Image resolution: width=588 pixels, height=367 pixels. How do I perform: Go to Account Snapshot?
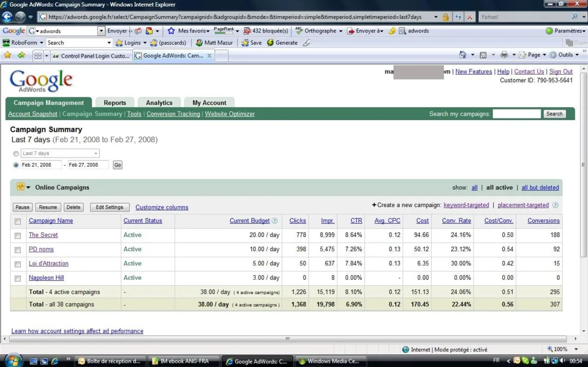click(33, 114)
